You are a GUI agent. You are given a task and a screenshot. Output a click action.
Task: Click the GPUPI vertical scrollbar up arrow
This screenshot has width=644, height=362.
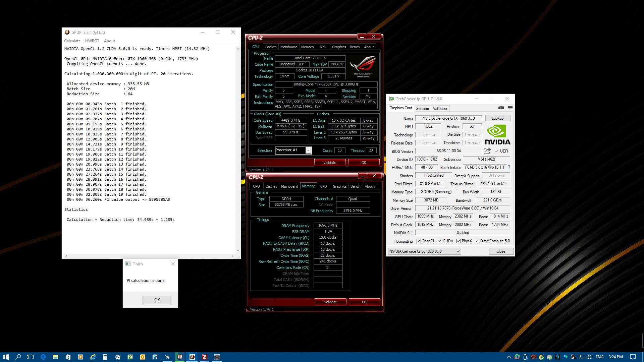(238, 49)
